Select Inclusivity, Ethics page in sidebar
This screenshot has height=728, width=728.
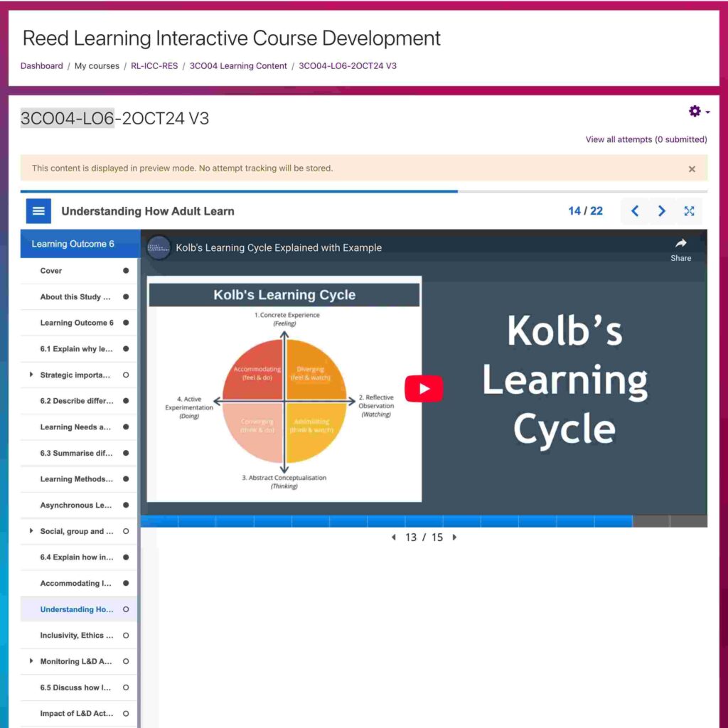[x=72, y=636]
